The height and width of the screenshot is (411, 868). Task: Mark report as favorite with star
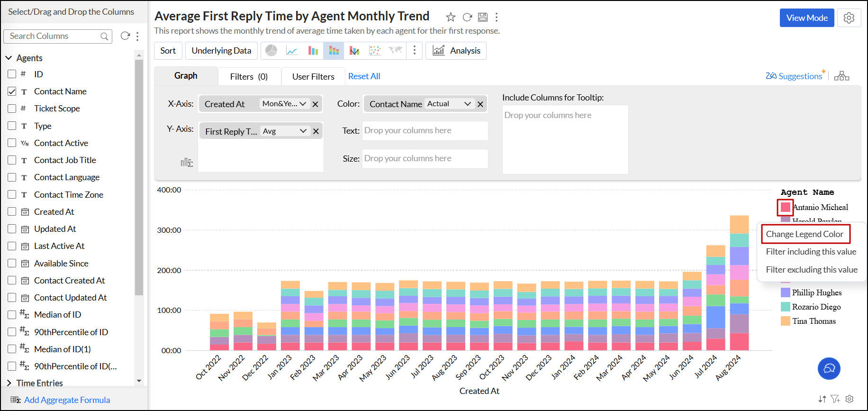click(451, 18)
